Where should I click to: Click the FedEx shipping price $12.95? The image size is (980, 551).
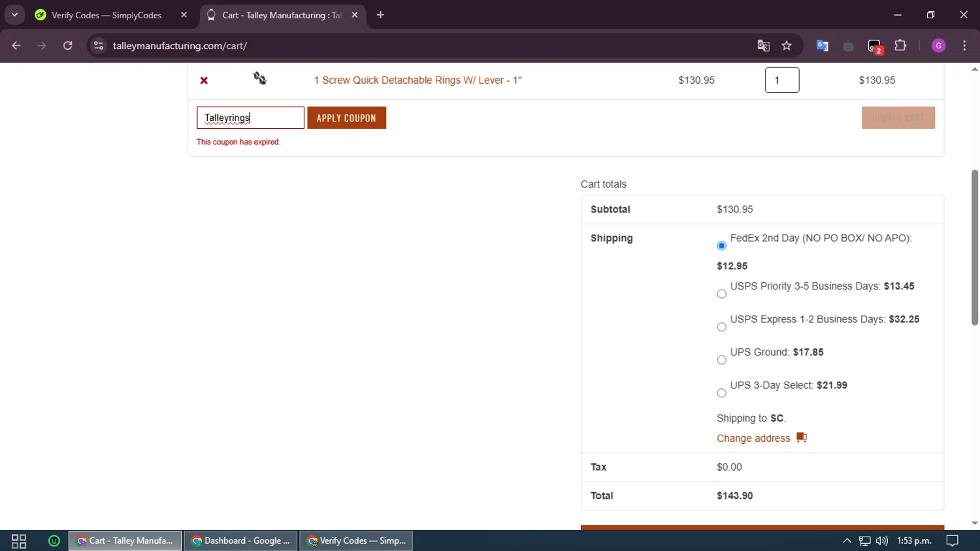[732, 266]
